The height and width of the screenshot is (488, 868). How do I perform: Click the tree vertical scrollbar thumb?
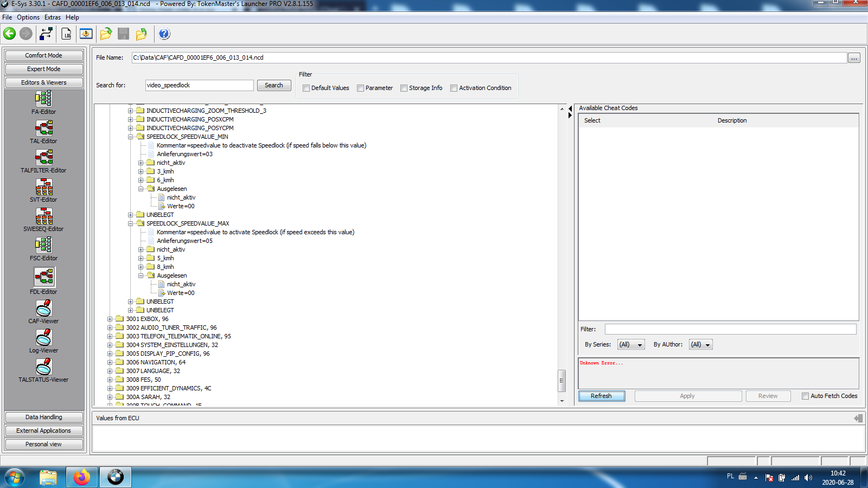tap(562, 381)
